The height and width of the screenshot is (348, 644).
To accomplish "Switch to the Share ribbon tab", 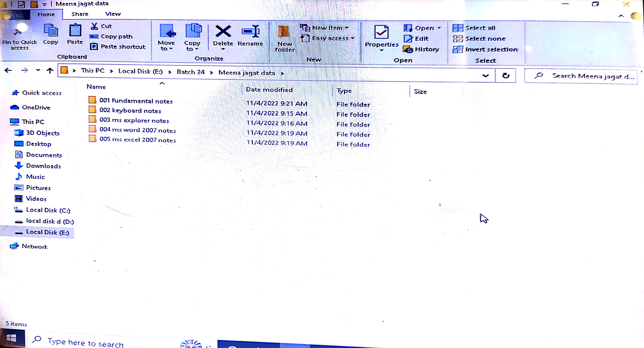I will (80, 14).
